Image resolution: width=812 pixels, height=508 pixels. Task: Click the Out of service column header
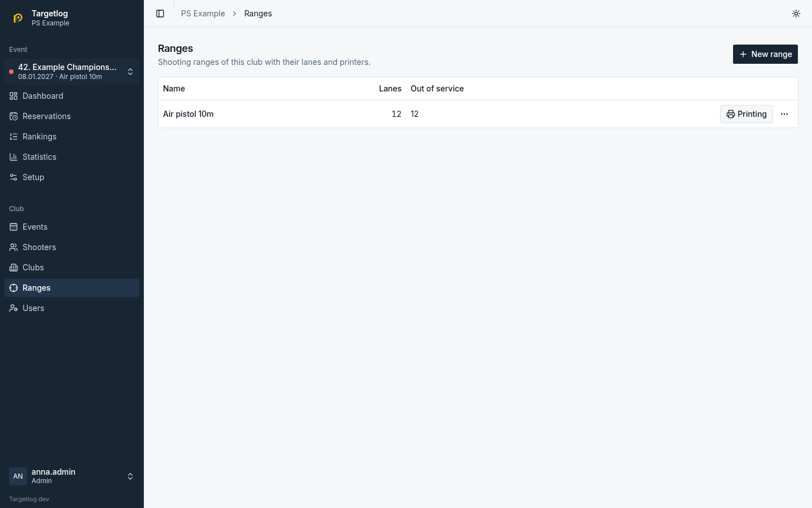coord(437,89)
